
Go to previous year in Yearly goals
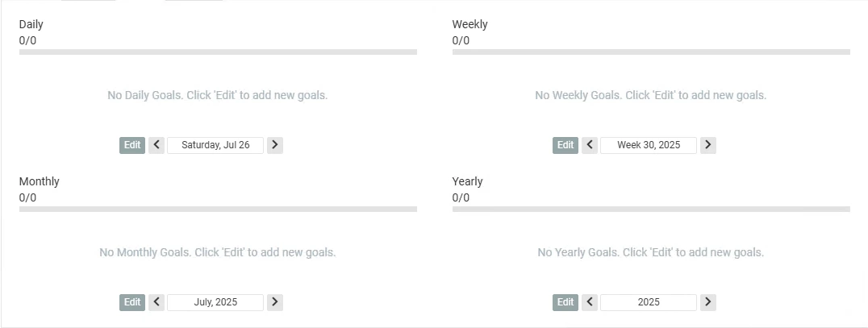(590, 302)
